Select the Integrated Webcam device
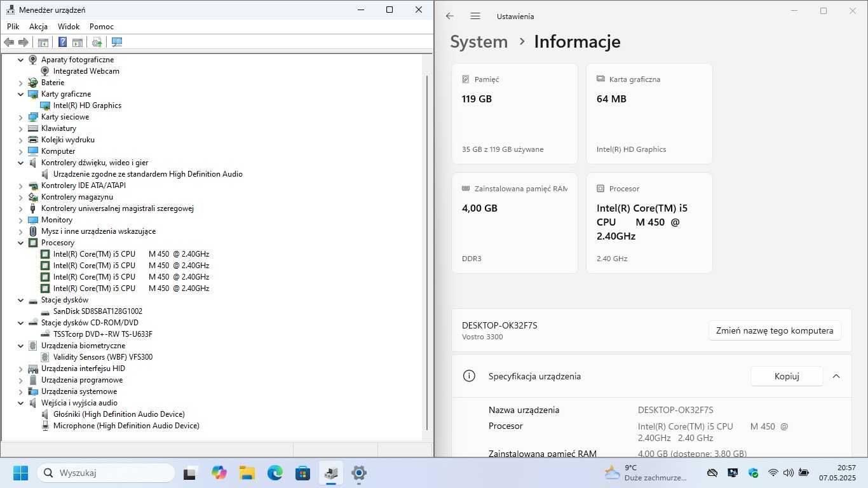 [x=86, y=71]
